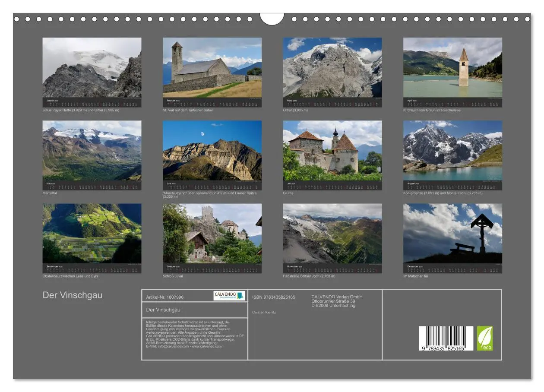Click caption 'Im Matscher Tal'
544x392 pixels.
click(x=415, y=276)
